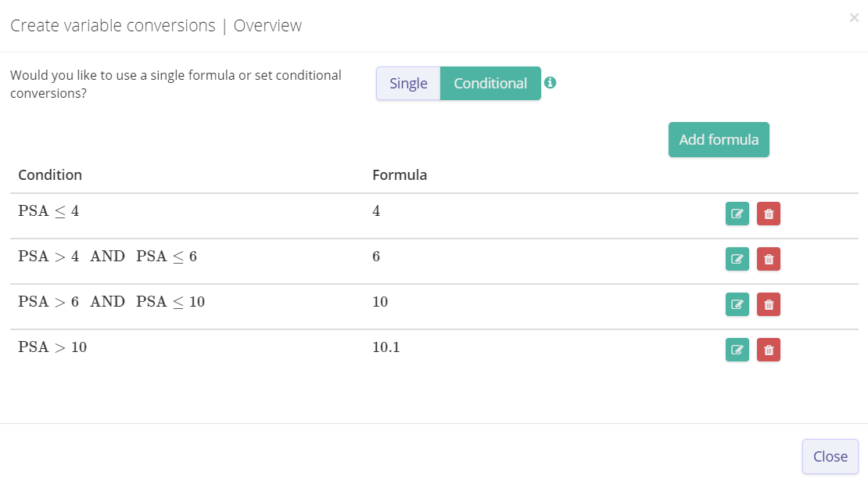
Task: Click the Close button at the bottom
Action: pyautogui.click(x=830, y=457)
